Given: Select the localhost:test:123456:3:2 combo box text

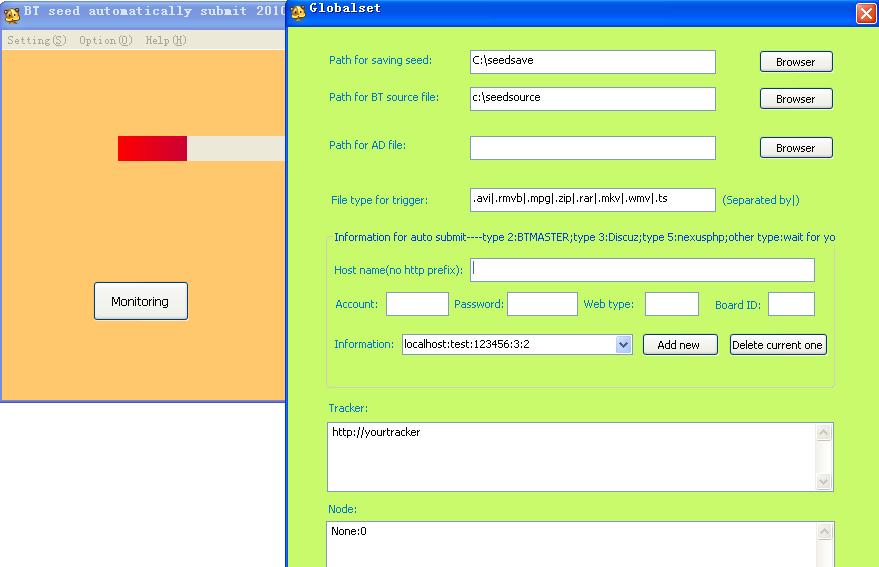Looking at the screenshot, I should pyautogui.click(x=466, y=344).
